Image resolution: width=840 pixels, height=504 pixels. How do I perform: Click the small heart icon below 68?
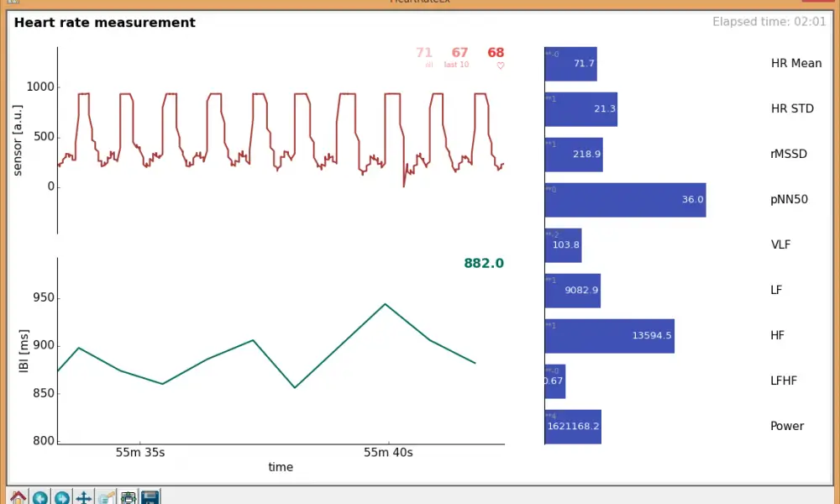(501, 66)
